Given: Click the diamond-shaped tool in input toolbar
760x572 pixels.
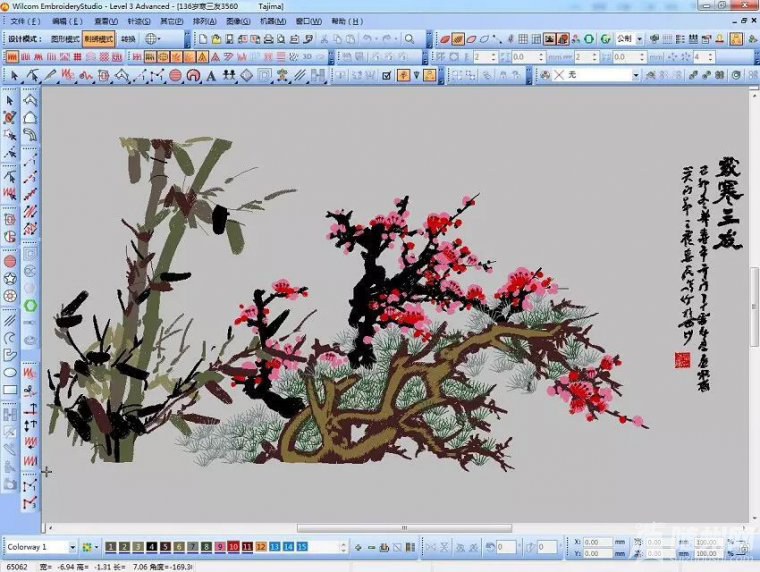Looking at the screenshot, I should tap(247, 75).
